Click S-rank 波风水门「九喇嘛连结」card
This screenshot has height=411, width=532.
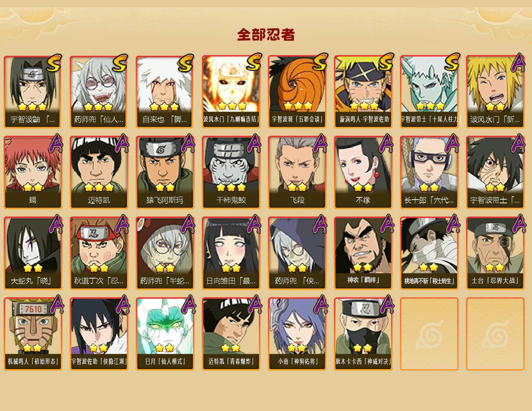(231, 91)
